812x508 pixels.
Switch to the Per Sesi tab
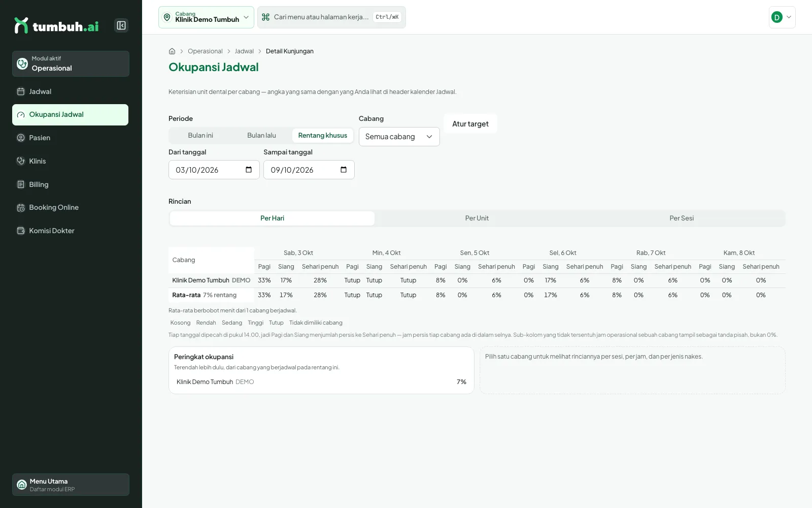pos(682,218)
